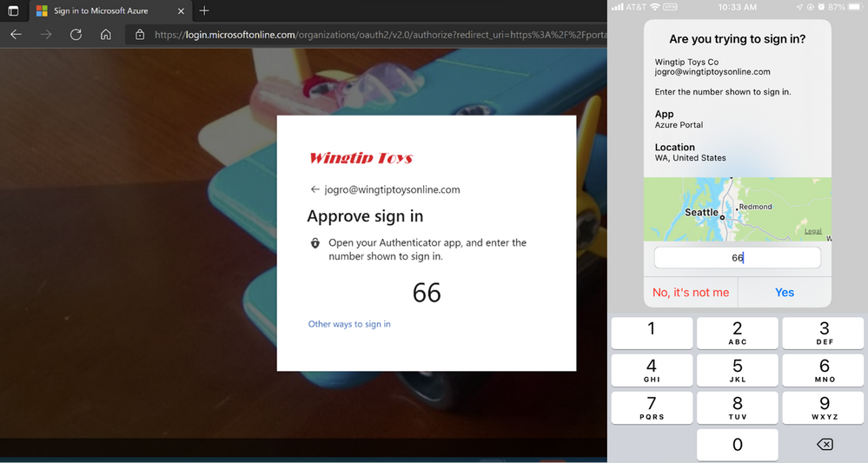Viewport: 868px width, 463px height.
Task: Tap No, it's not me button
Action: [691, 292]
